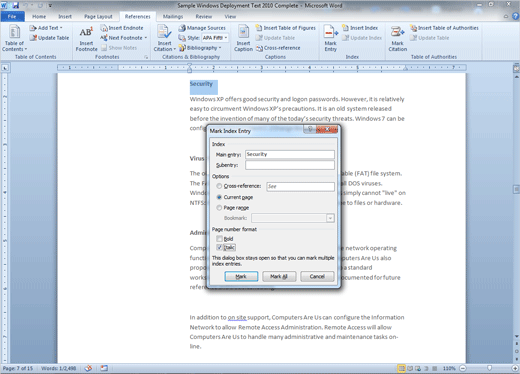Switch to the Insert tab

pos(65,16)
